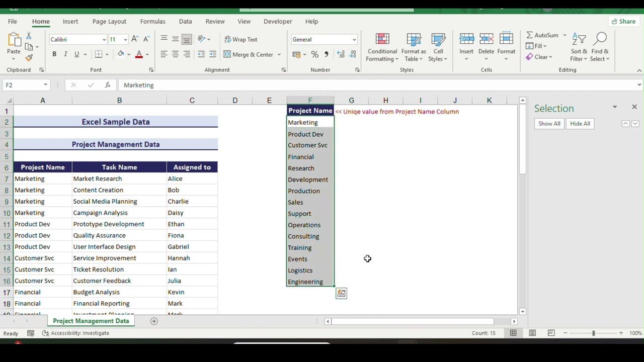
Task: Toggle Wrap Text
Action: pyautogui.click(x=240, y=39)
